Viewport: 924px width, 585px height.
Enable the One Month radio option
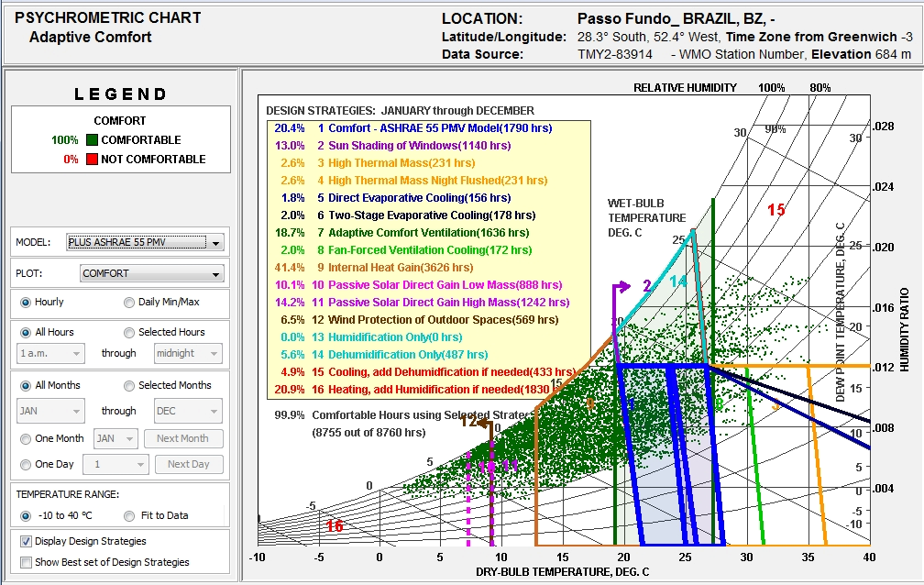(25, 439)
